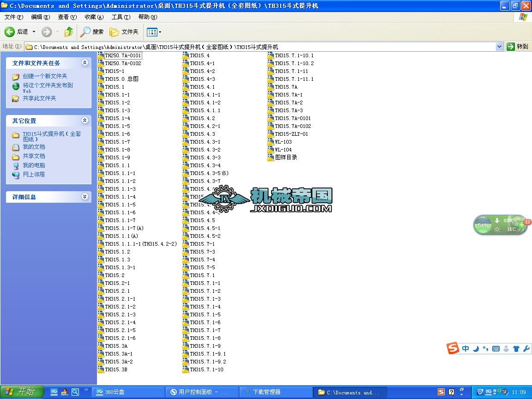The image size is (532, 399).
Task: Click Sogou input method S logo
Action: [453, 348]
